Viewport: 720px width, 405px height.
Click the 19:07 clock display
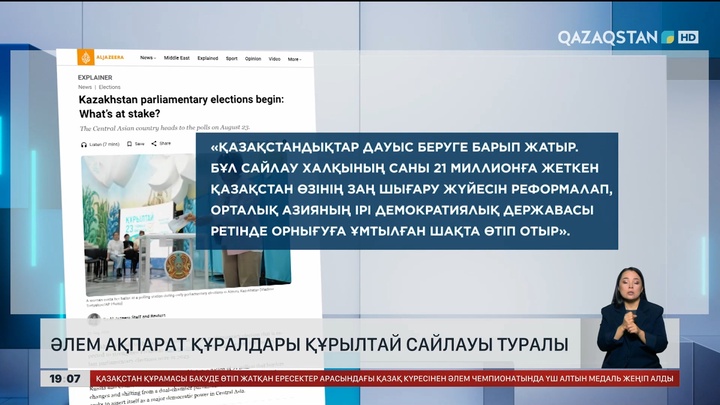tap(65, 379)
